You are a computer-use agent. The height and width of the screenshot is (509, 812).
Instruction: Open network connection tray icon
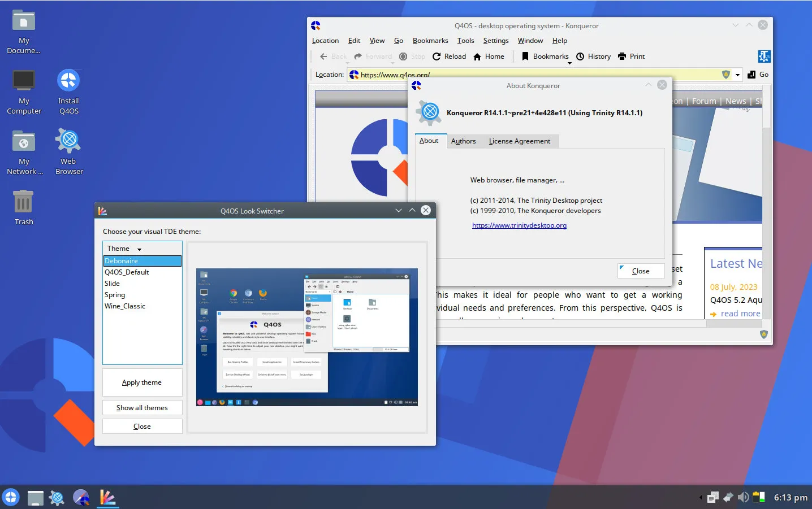[x=728, y=497]
